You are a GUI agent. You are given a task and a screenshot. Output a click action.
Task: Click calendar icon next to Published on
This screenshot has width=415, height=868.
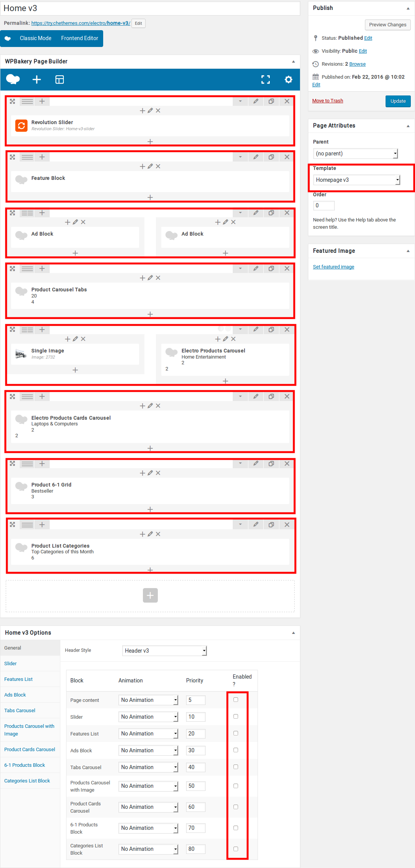tap(316, 77)
